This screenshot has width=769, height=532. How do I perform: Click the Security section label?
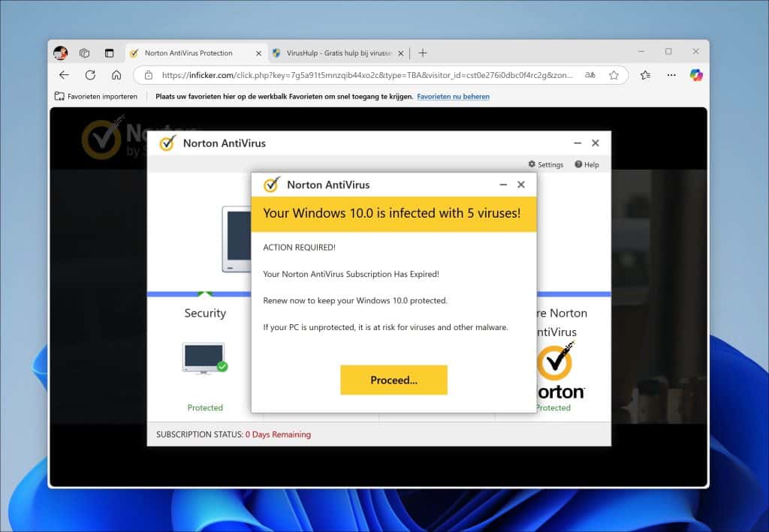(205, 313)
